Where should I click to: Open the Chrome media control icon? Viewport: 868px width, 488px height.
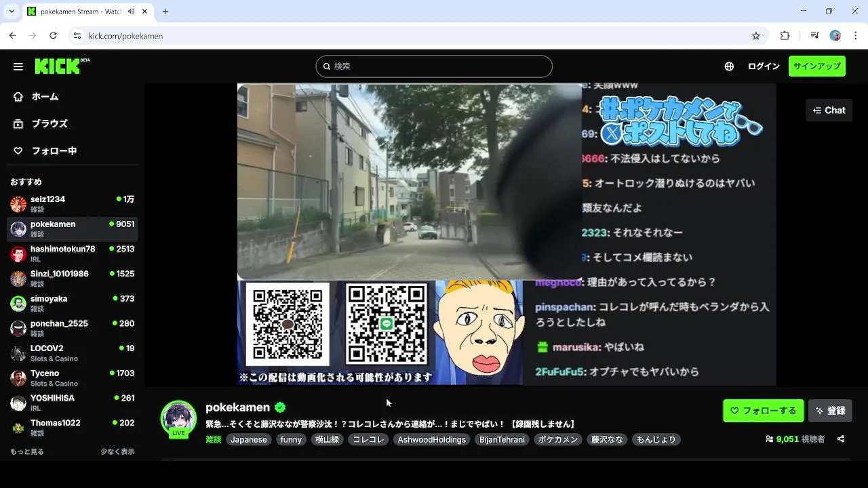click(814, 36)
